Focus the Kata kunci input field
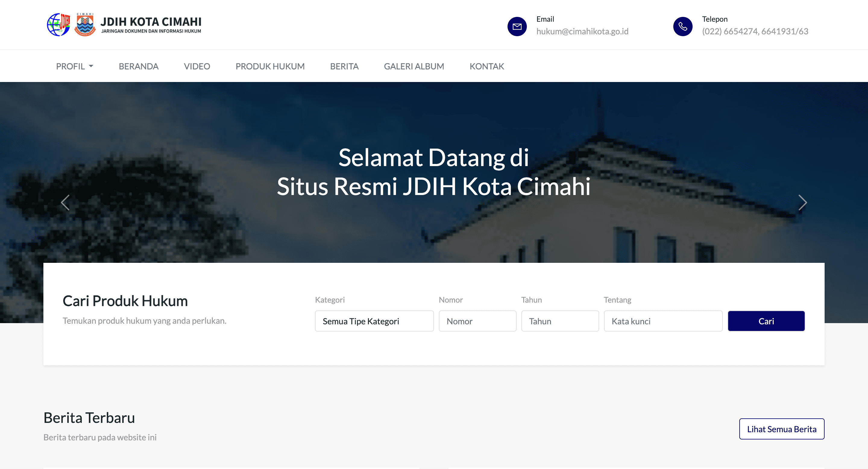This screenshot has height=469, width=868. 663,321
